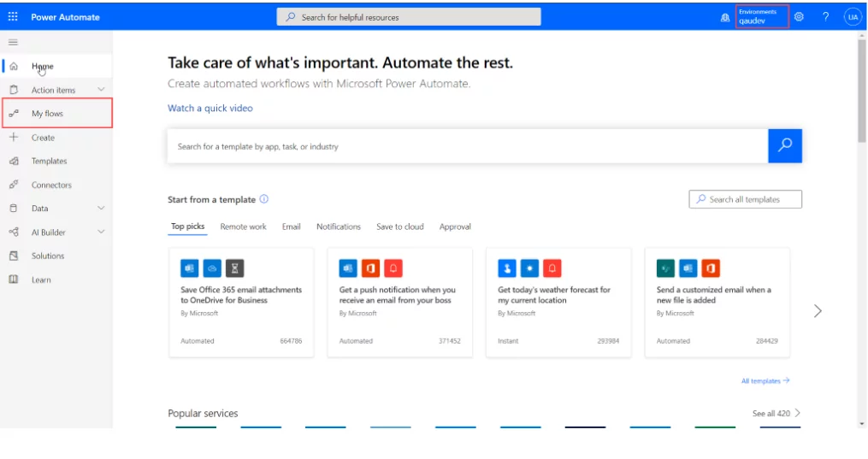Expand the Action items chevron
868x459 pixels.
click(101, 90)
